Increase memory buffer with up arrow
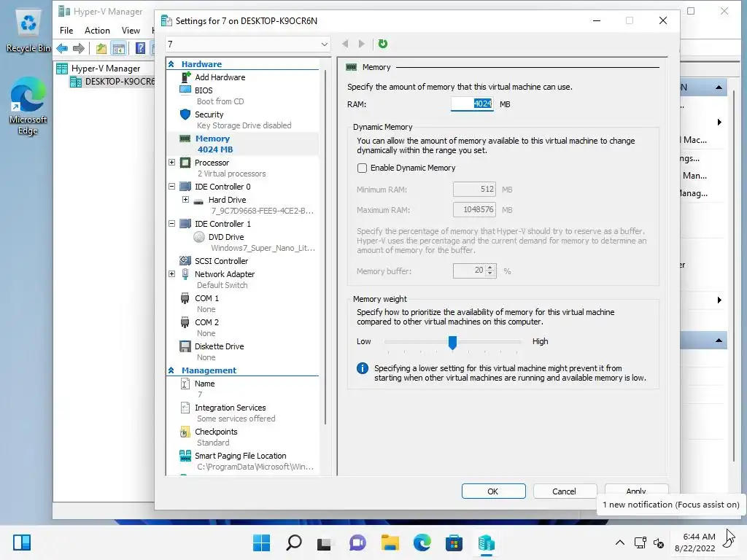The width and height of the screenshot is (747, 560). 490,268
